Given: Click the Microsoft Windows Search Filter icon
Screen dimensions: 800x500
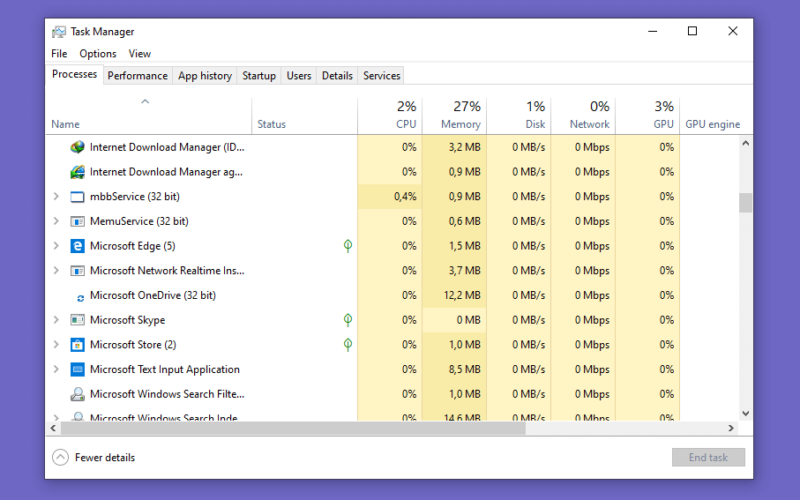Looking at the screenshot, I should (x=77, y=394).
